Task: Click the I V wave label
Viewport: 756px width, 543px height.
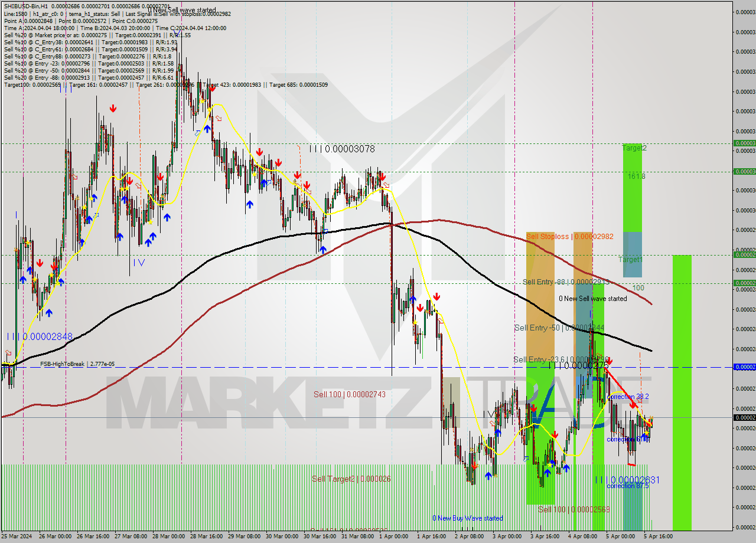Action: click(139, 262)
